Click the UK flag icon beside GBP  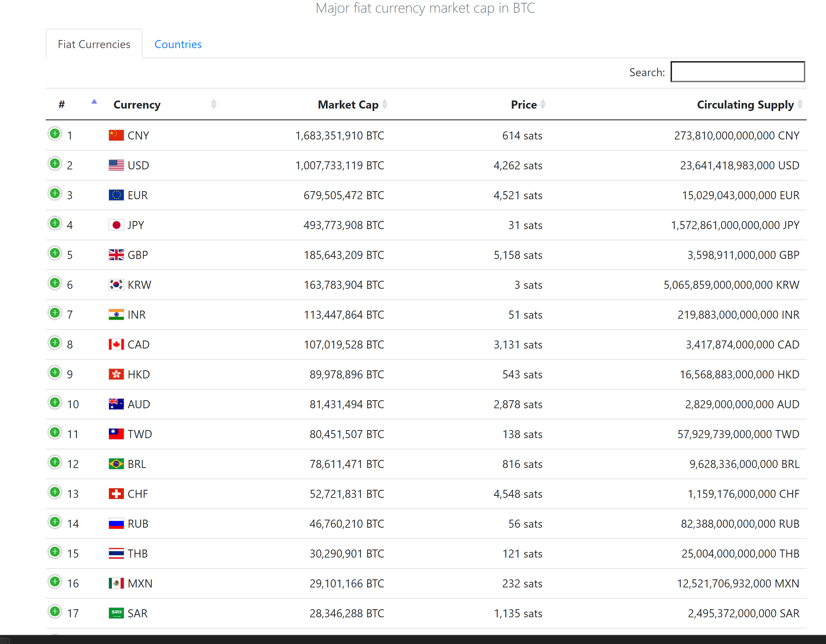[x=116, y=255]
